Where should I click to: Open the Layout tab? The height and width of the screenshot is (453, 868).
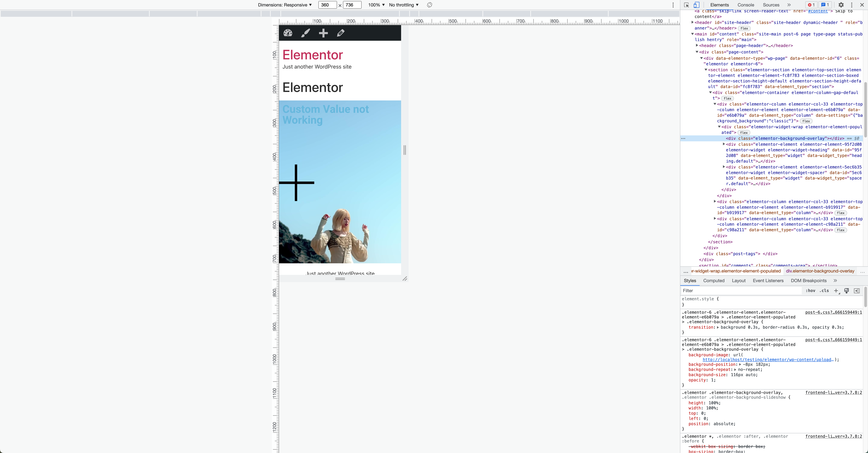tap(739, 281)
